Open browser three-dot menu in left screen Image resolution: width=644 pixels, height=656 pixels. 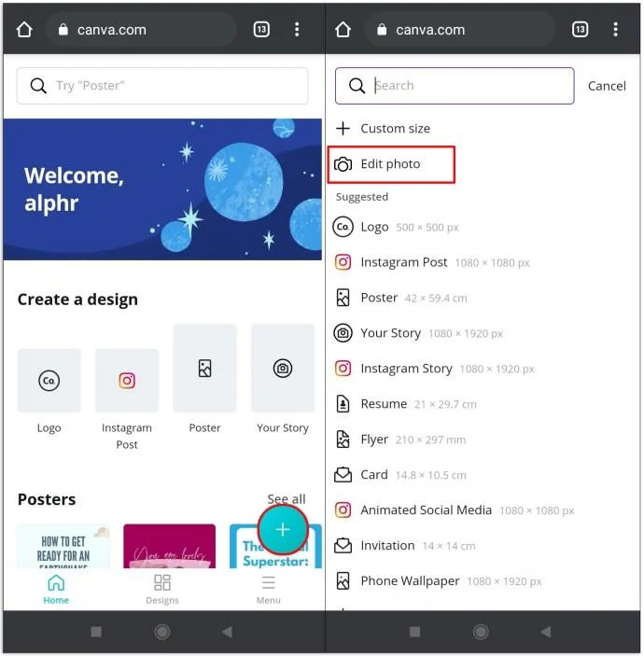[x=297, y=30]
